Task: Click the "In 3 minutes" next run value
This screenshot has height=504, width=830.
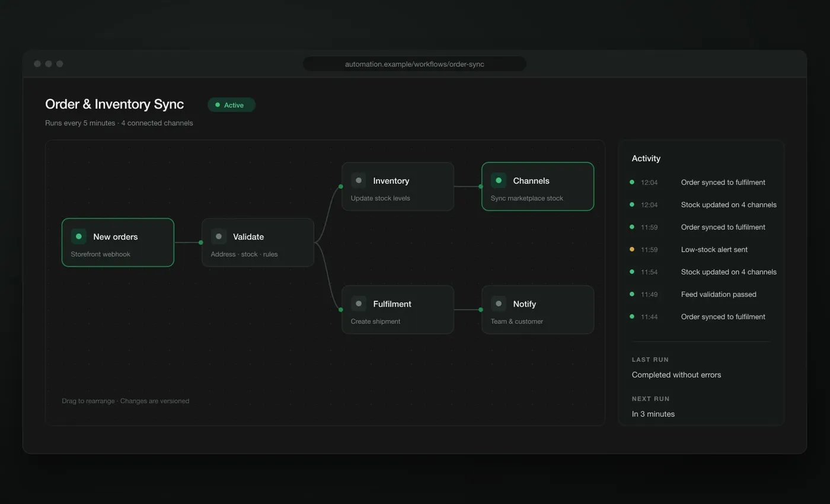Action: point(653,414)
